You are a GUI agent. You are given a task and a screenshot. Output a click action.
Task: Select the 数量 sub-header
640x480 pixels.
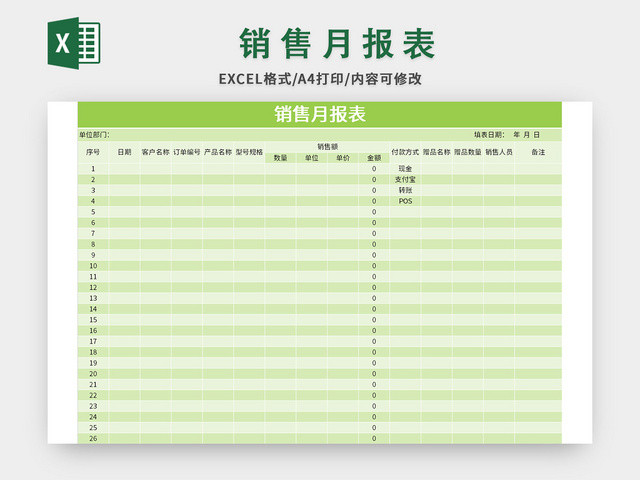(280, 158)
